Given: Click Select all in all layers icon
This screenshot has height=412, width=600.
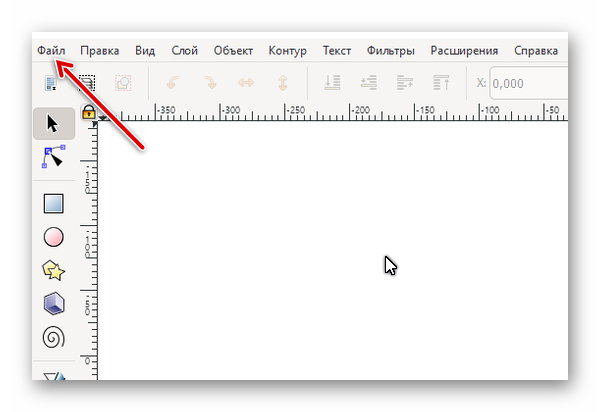Looking at the screenshot, I should [87, 83].
